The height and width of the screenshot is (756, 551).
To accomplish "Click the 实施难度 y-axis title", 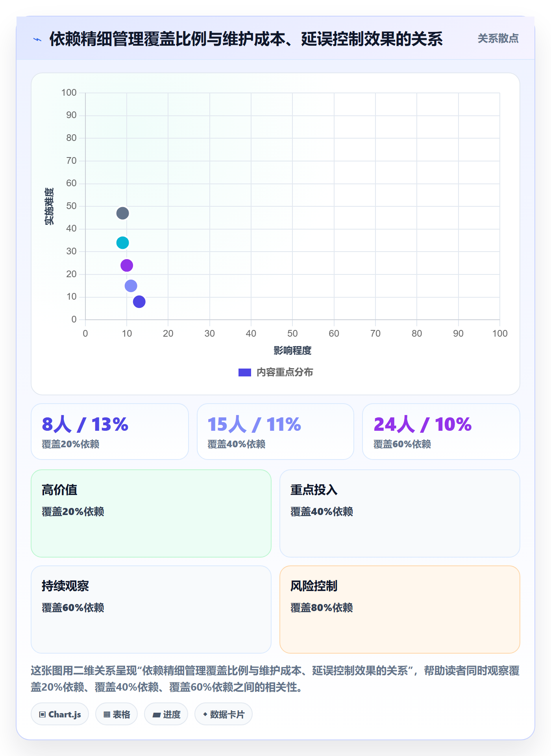I will [x=49, y=206].
